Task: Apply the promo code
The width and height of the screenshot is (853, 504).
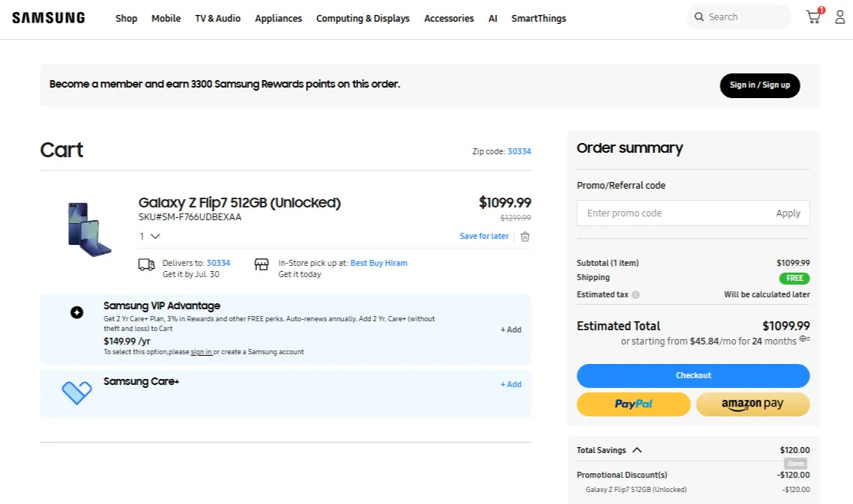Action: [788, 213]
